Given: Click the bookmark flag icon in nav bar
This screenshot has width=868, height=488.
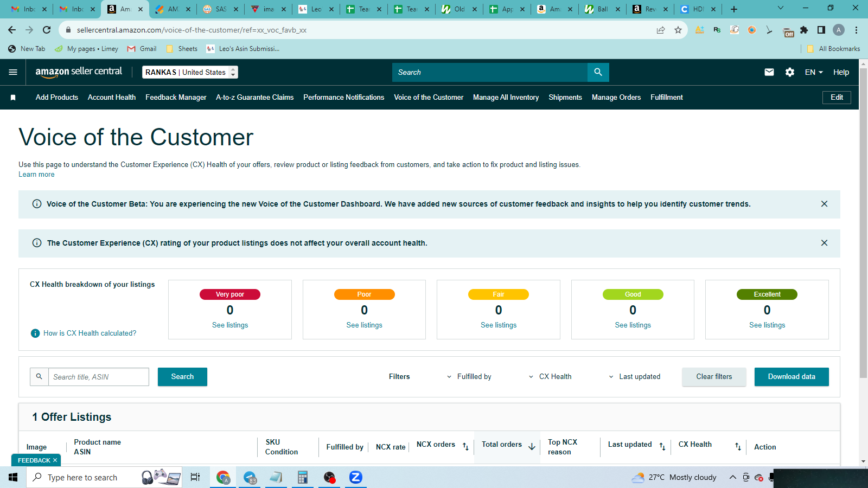Looking at the screenshot, I should coord(13,98).
